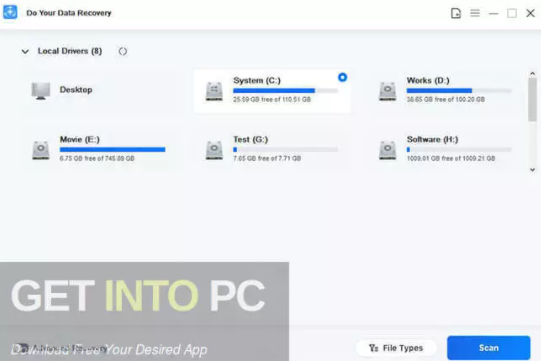This screenshot has height=361, width=541.
Task: Open the import scan result icon
Action: (456, 13)
